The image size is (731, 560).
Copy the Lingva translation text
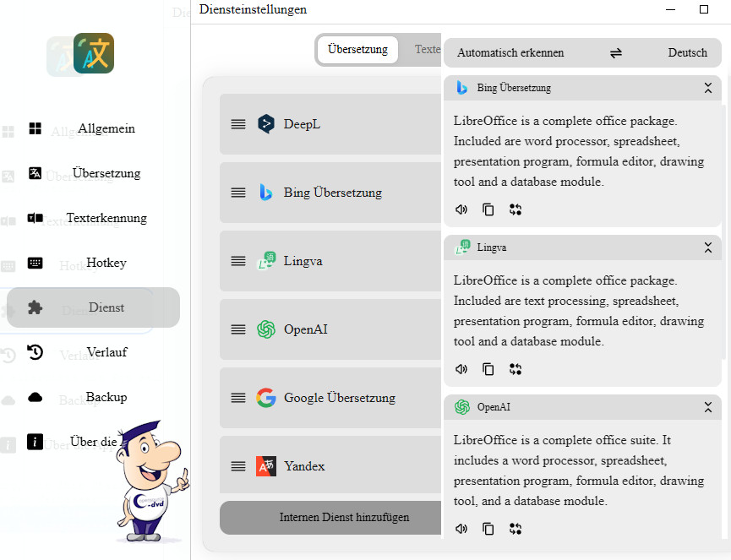click(488, 369)
